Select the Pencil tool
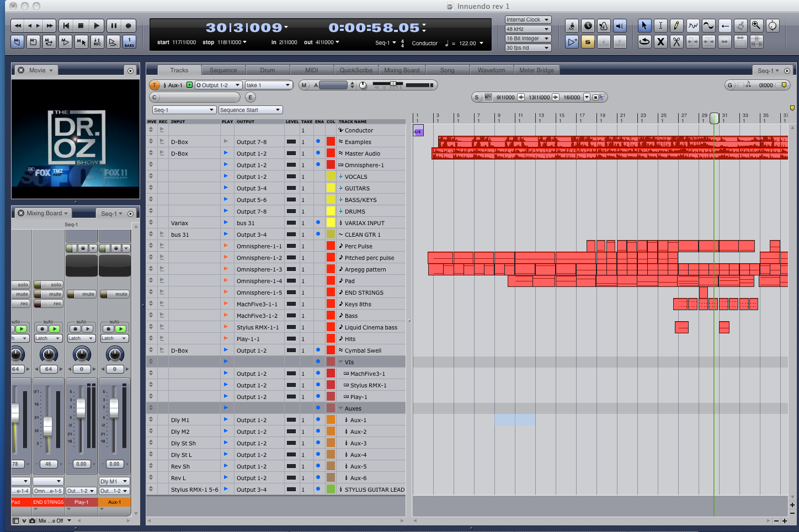The width and height of the screenshot is (799, 532). pyautogui.click(x=677, y=25)
